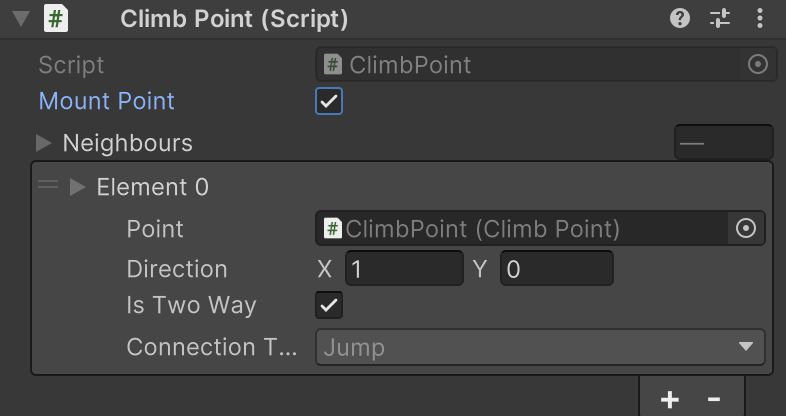
Task: Remove the selected Neighbours list element
Action: 713,399
